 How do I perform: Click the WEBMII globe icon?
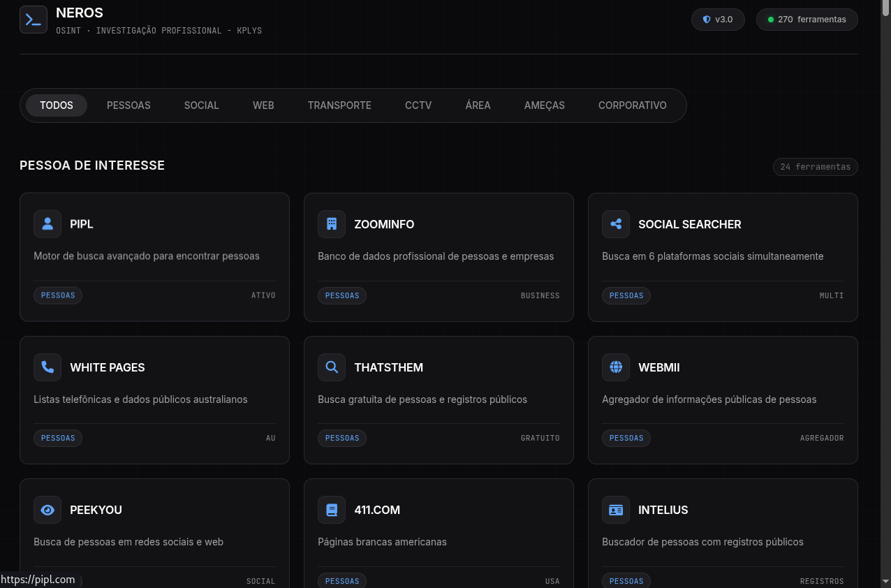(616, 367)
